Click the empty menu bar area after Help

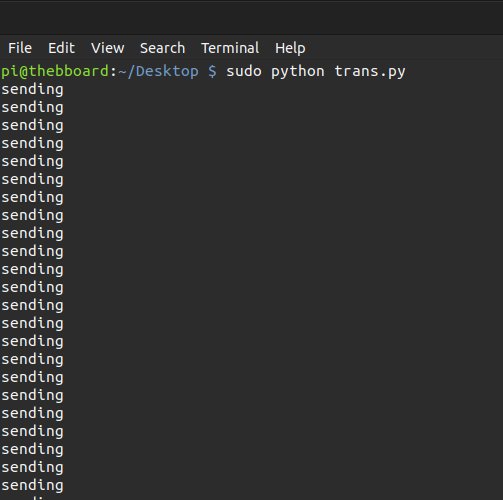coord(403,48)
